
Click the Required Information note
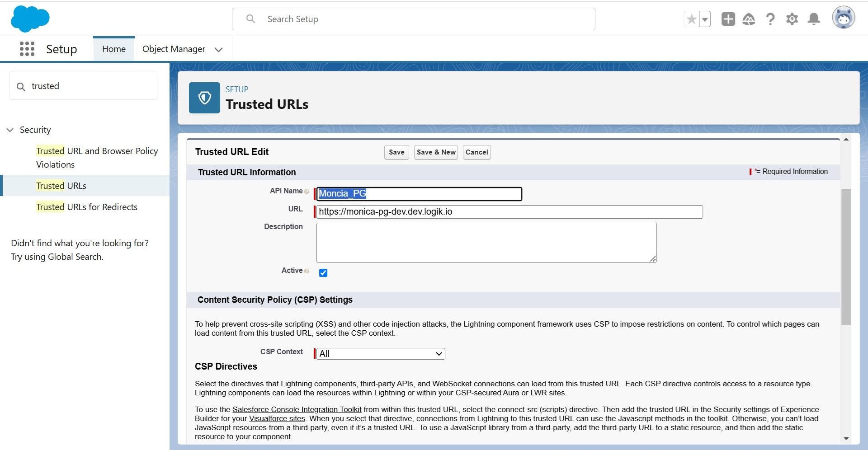[x=789, y=172]
